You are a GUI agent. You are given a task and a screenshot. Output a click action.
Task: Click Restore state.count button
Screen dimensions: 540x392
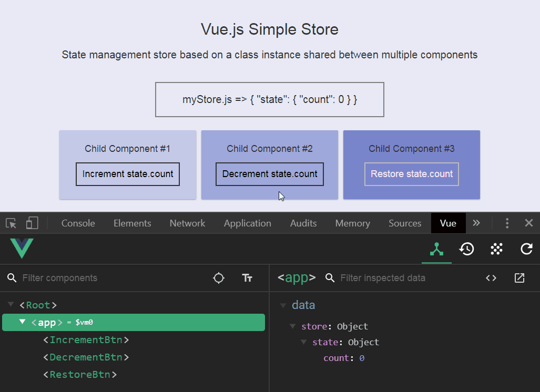coord(412,174)
